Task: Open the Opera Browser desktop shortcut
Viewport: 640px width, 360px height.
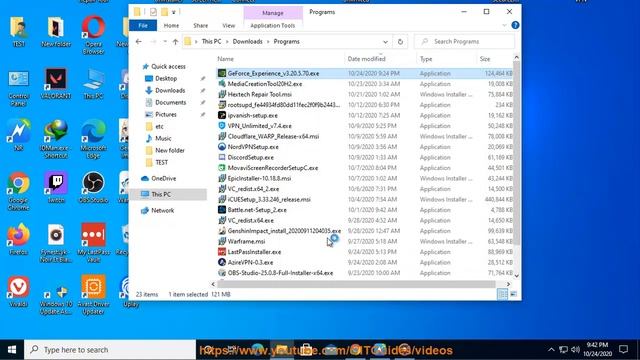Action: click(93, 35)
